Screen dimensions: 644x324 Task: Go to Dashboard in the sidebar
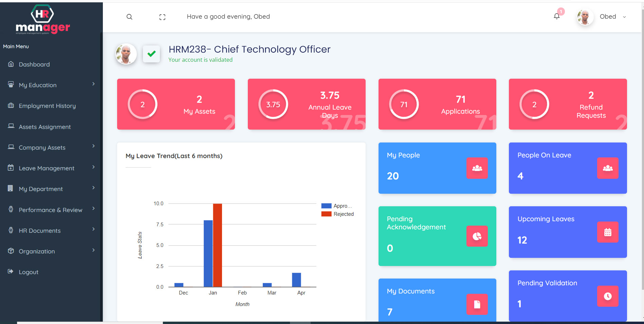(x=34, y=64)
